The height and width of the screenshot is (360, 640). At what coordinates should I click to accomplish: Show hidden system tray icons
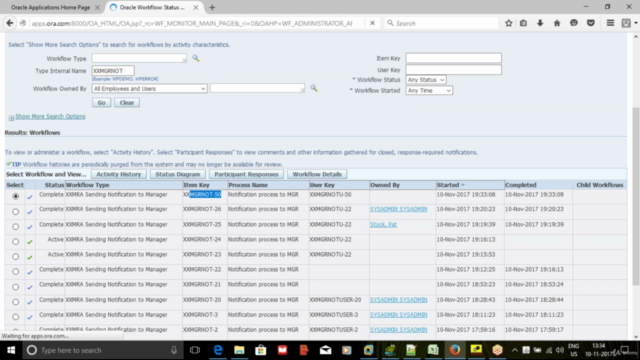coord(515,350)
